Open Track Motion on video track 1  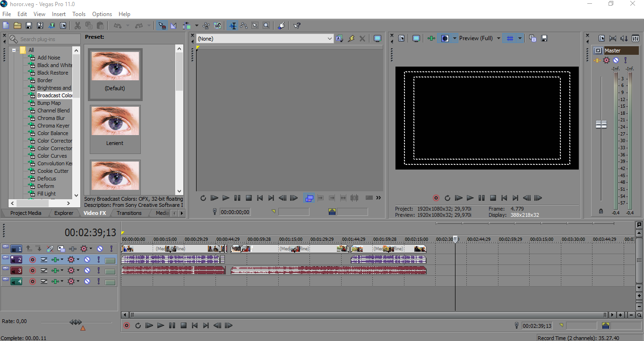61,248
